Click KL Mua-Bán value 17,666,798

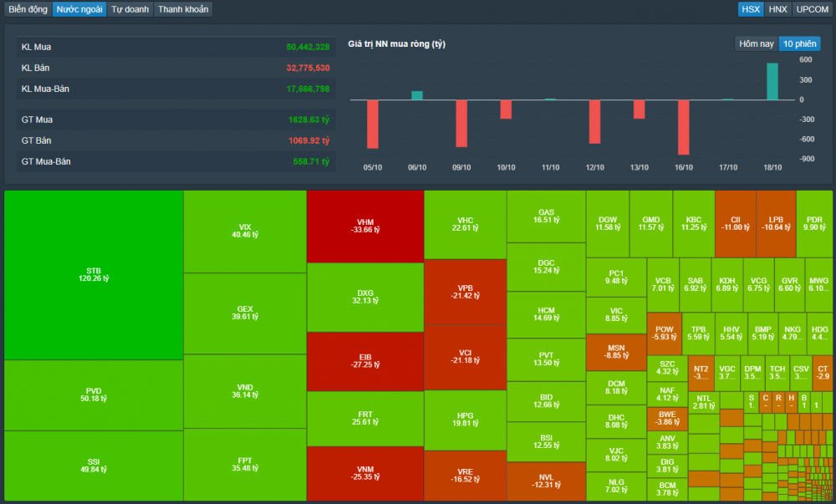tap(308, 89)
